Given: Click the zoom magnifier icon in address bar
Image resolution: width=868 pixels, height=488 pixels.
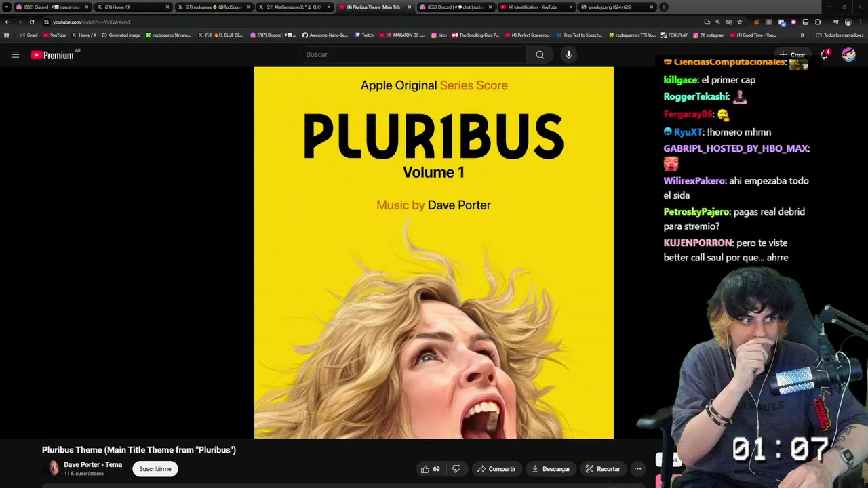Looking at the screenshot, I should pyautogui.click(x=718, y=22).
